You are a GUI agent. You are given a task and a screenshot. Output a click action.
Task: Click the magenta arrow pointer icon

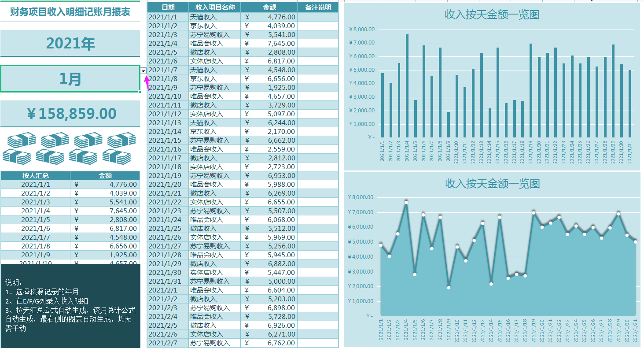click(x=147, y=82)
